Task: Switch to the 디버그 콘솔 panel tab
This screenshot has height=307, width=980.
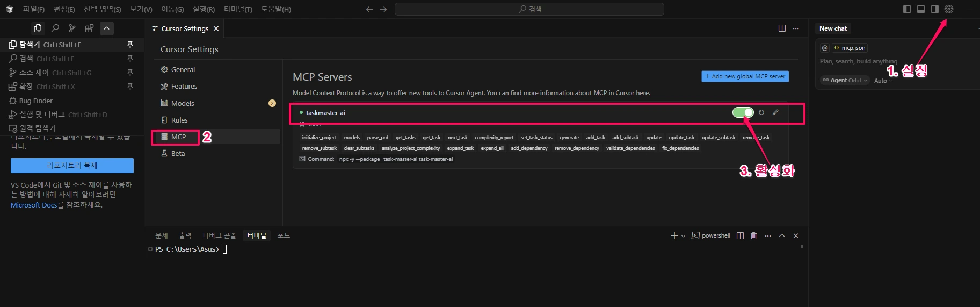Action: 219,235
